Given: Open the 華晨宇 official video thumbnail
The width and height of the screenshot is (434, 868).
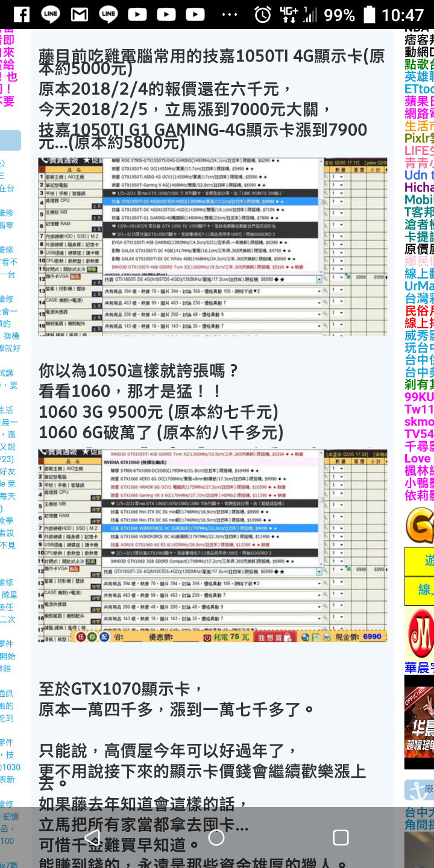Looking at the screenshot, I should (x=419, y=722).
